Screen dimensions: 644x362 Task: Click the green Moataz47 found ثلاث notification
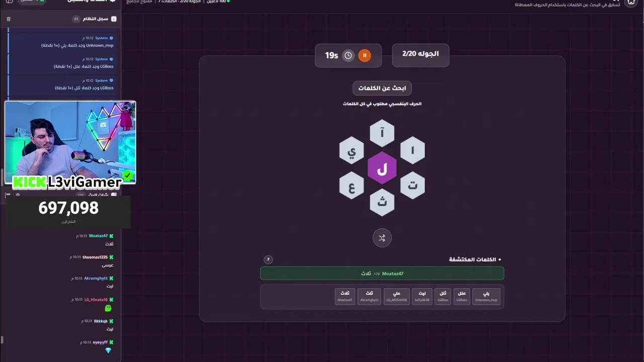(x=382, y=273)
